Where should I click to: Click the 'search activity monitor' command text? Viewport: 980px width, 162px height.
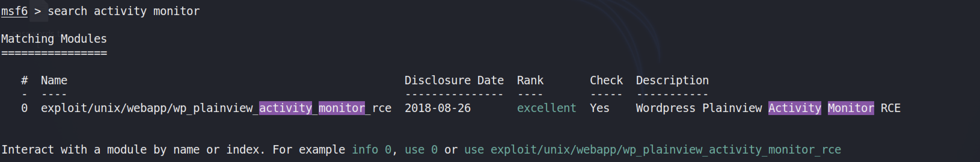(x=124, y=11)
